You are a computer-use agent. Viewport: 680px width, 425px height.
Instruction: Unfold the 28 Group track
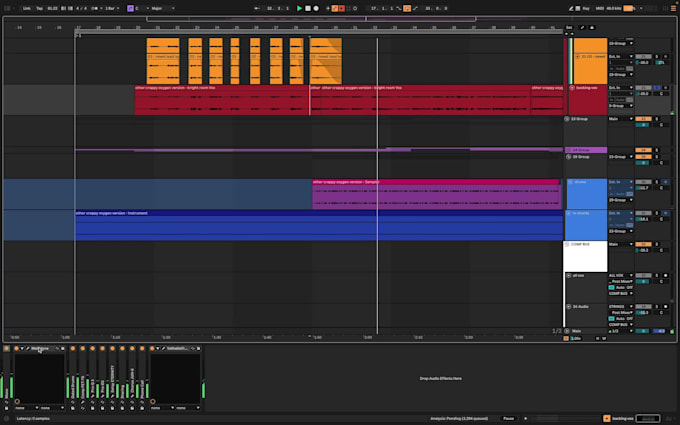(x=569, y=157)
